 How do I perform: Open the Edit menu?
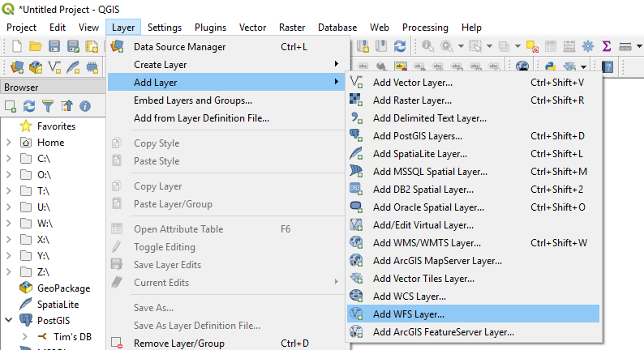[58, 28]
